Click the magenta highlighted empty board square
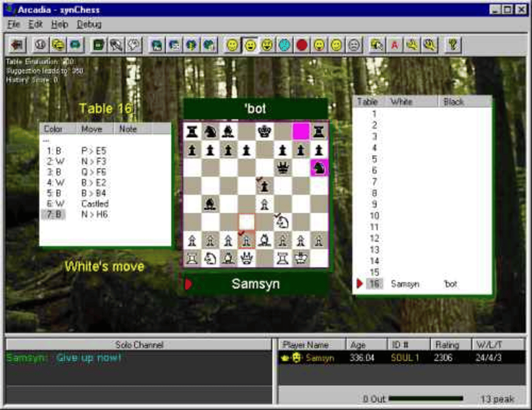The height and width of the screenshot is (410, 532). point(301,131)
